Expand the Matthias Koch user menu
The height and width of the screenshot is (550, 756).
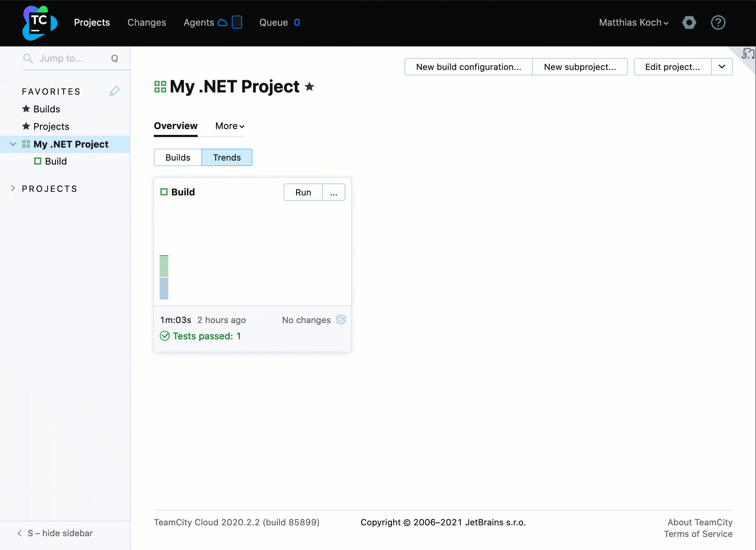633,23
